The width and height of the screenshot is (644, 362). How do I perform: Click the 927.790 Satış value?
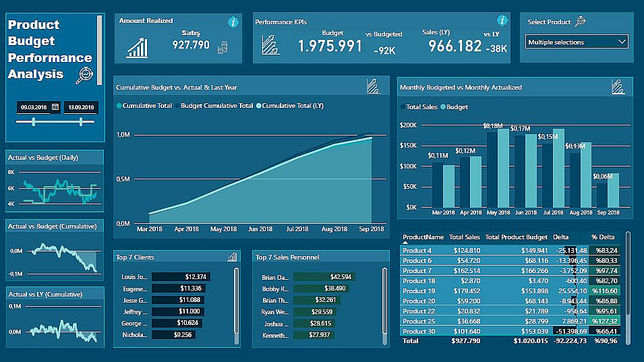tap(191, 44)
